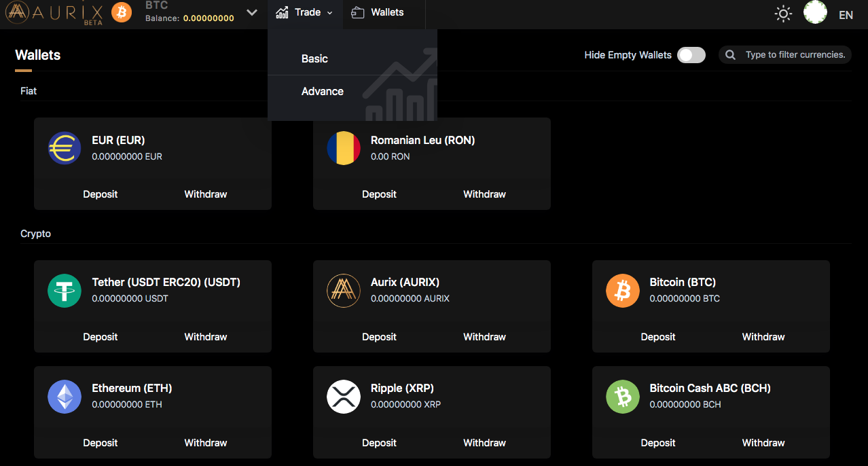Withdraw from the Ethereum wallet

tap(206, 443)
